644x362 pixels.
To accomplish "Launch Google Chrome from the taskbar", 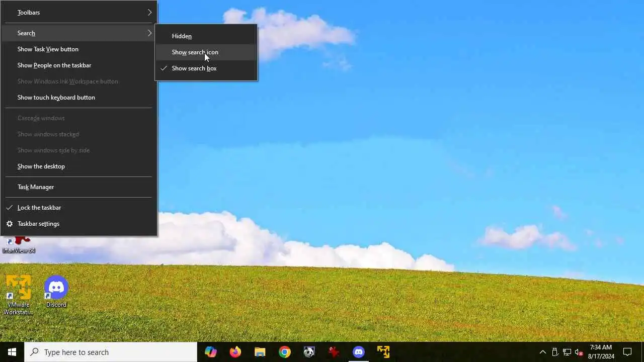I will pyautogui.click(x=285, y=352).
